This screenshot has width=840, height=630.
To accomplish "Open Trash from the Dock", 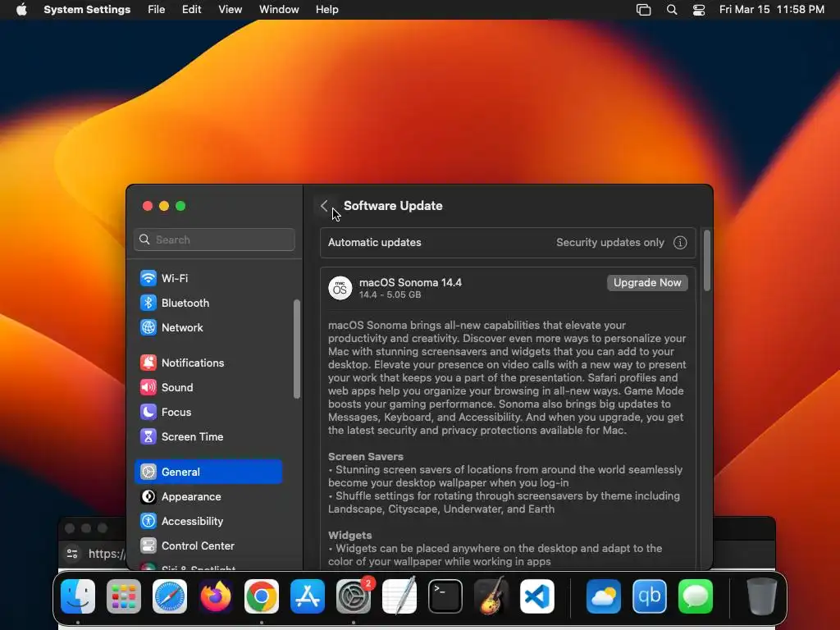I will tap(762, 596).
